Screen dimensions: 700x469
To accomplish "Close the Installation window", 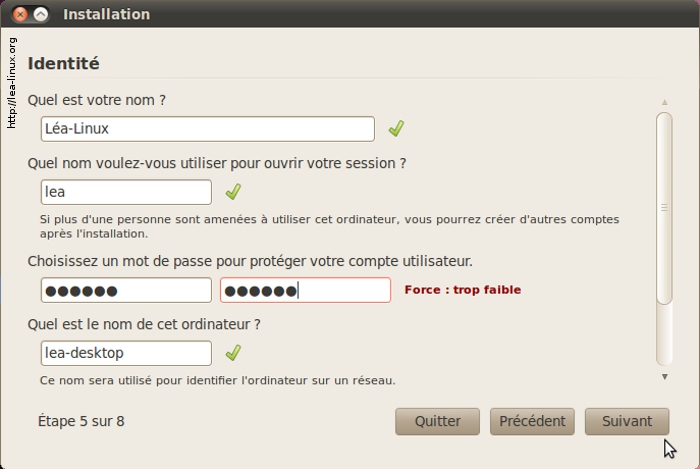I will pyautogui.click(x=20, y=15).
